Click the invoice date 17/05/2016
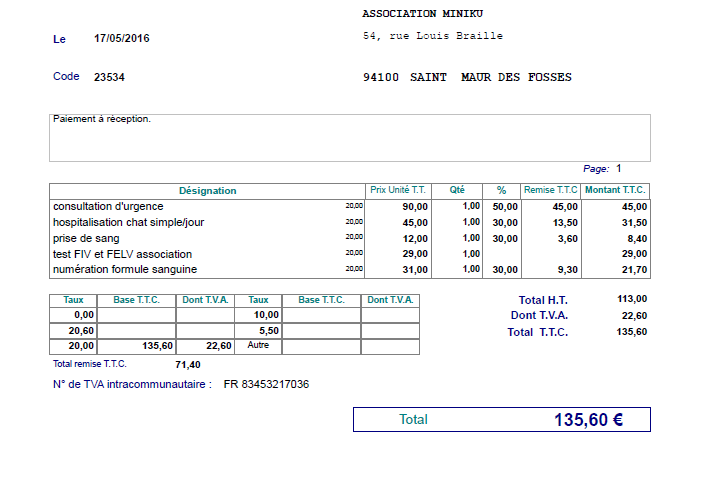The height and width of the screenshot is (480, 720). coord(121,39)
